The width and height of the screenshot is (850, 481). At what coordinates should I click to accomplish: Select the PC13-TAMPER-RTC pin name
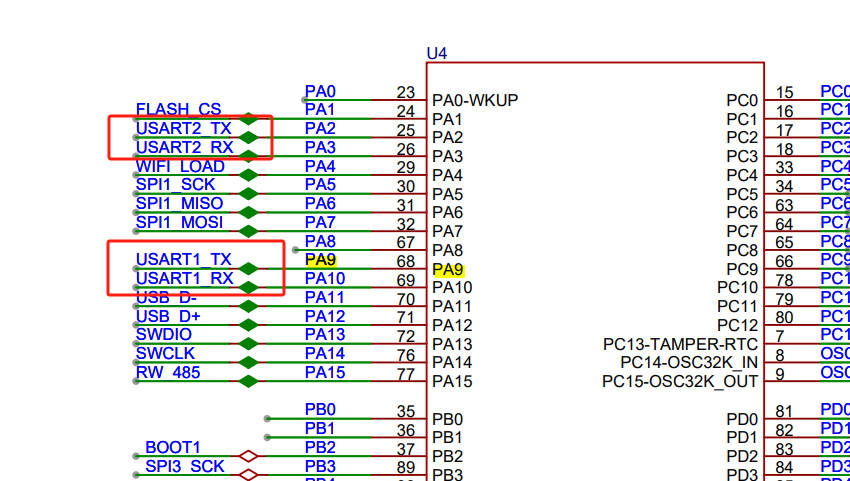click(x=680, y=344)
